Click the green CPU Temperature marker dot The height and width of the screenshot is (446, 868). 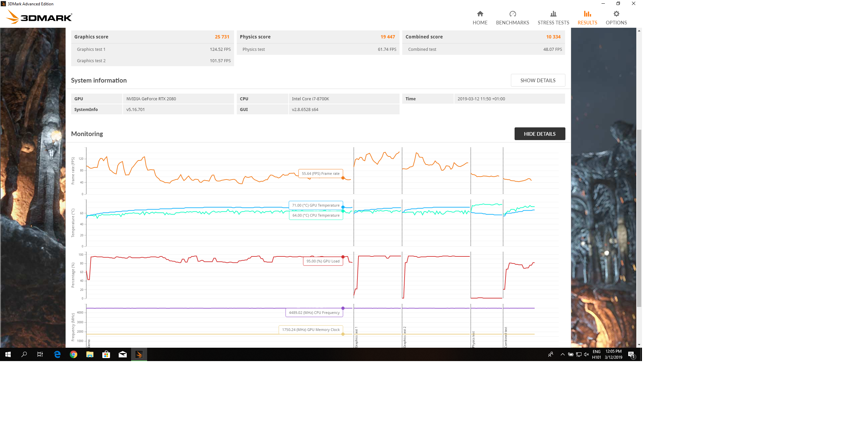(343, 211)
